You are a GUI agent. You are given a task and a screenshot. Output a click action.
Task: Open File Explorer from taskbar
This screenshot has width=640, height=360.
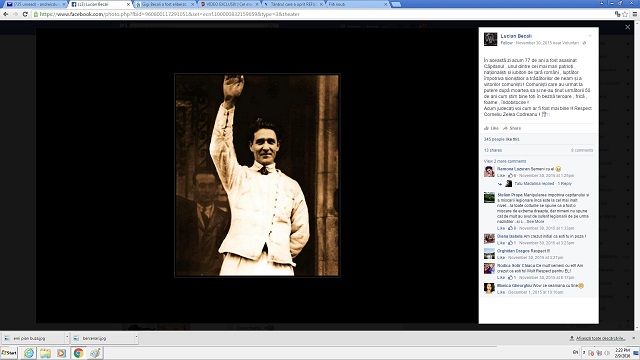tap(45, 353)
